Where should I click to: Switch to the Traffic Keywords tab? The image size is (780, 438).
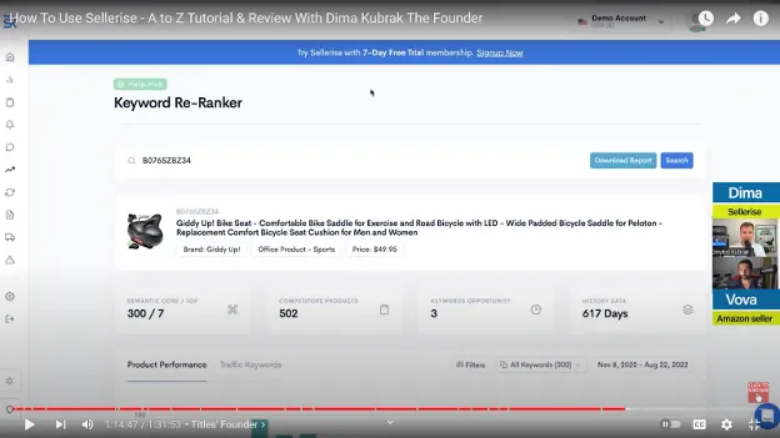pyautogui.click(x=251, y=365)
